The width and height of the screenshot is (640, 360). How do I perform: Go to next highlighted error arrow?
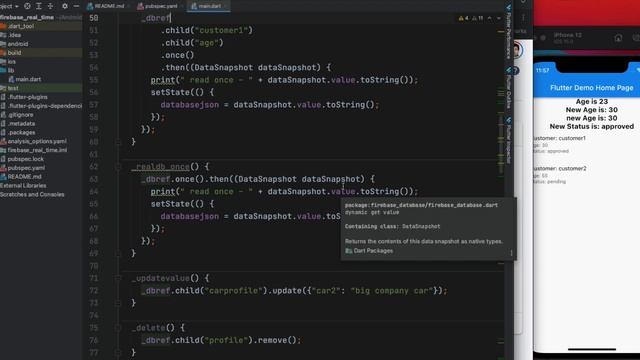tap(499, 18)
